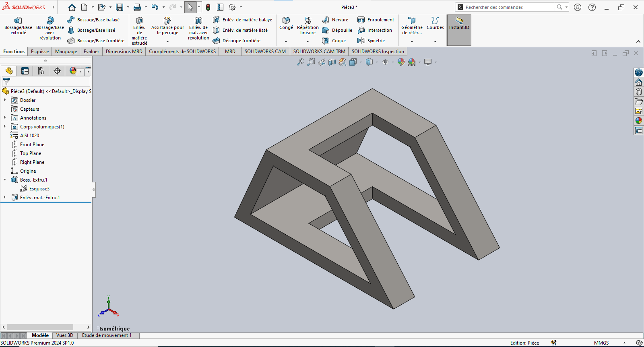The width and height of the screenshot is (644, 347).
Task: Open the Dépouille draft tool
Action: (337, 30)
